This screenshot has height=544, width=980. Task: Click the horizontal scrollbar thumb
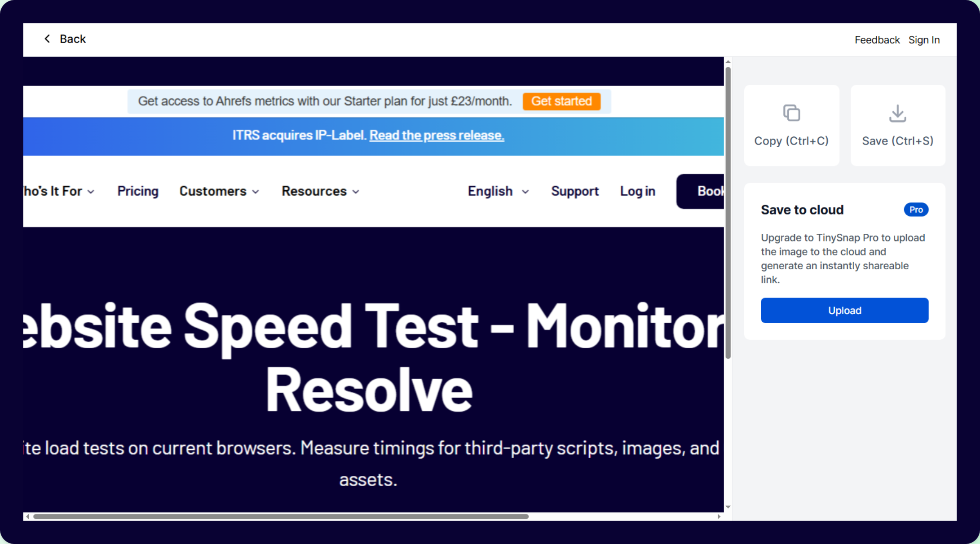click(281, 517)
